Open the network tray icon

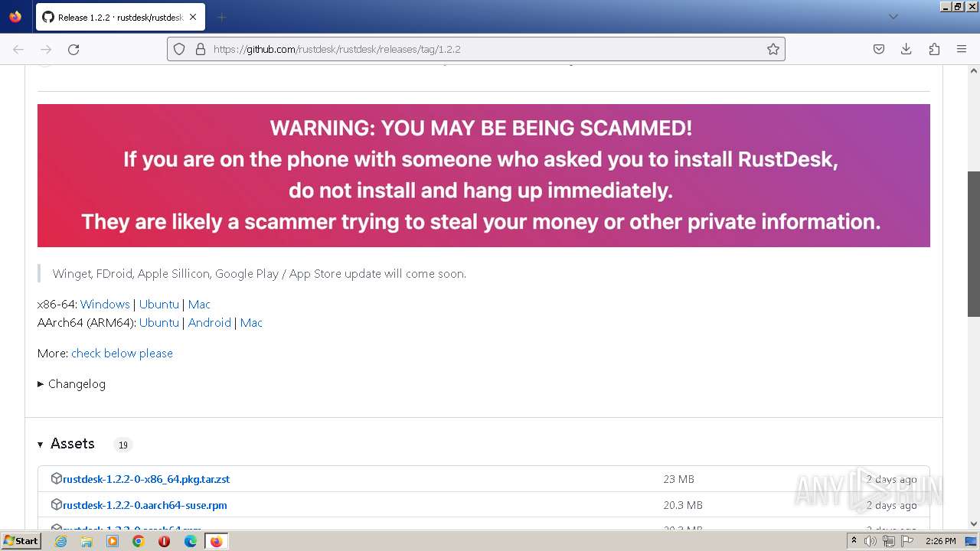coord(889,541)
